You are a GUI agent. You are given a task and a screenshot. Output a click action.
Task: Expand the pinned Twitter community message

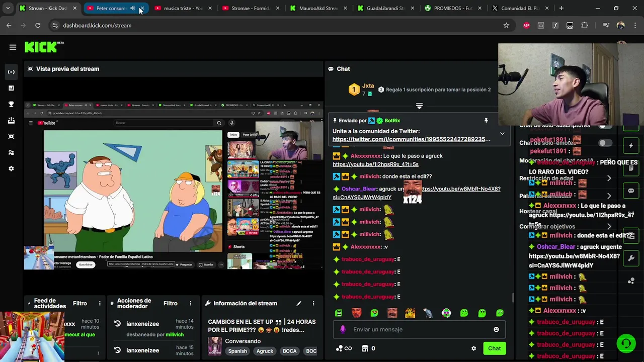tap(502, 134)
